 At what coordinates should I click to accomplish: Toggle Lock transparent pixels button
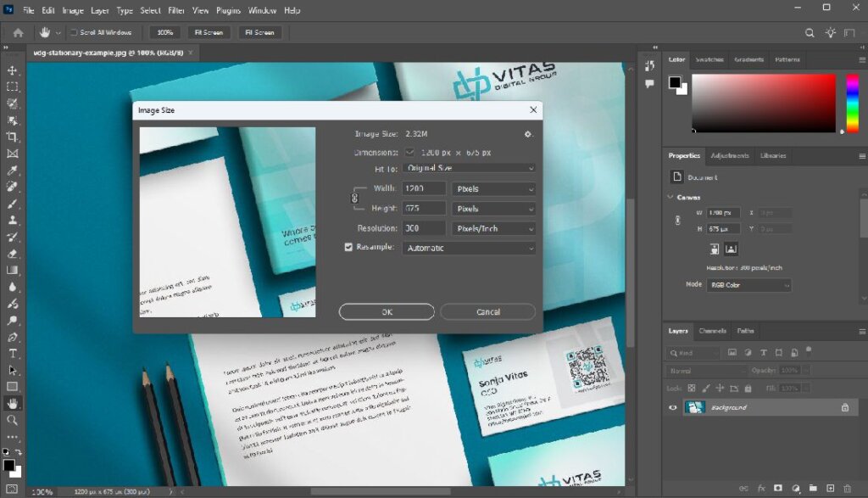tap(692, 389)
